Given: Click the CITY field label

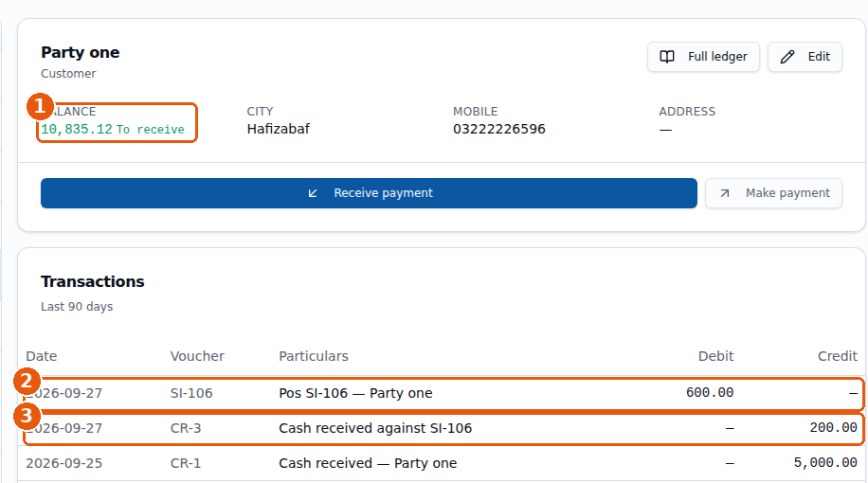Looking at the screenshot, I should 260,112.
